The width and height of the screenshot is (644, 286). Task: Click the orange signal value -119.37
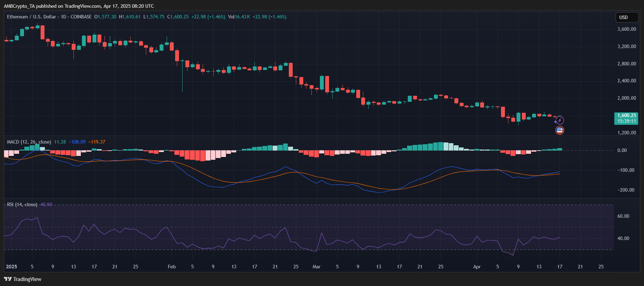[97, 142]
